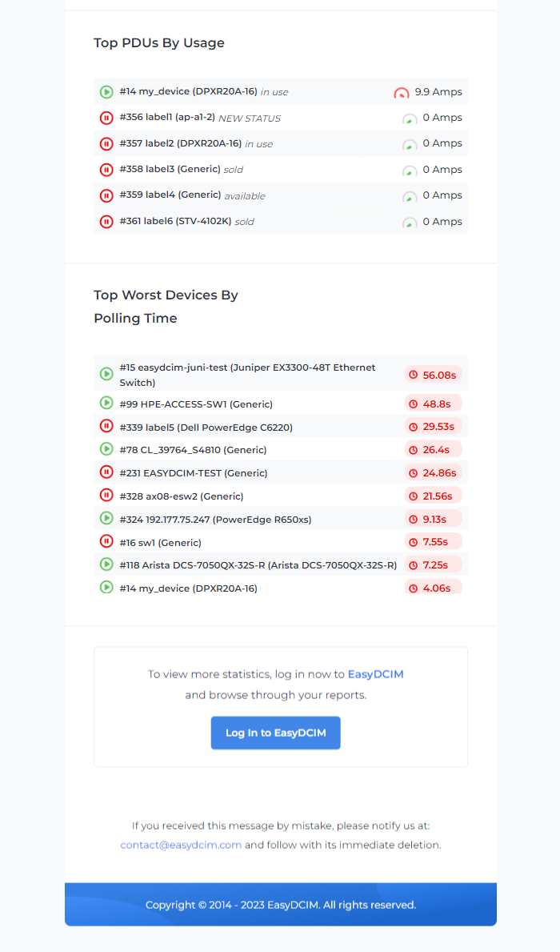This screenshot has width=560, height=952.
Task: Click the gauge icon for #358 label3 amps
Action: pyautogui.click(x=410, y=171)
